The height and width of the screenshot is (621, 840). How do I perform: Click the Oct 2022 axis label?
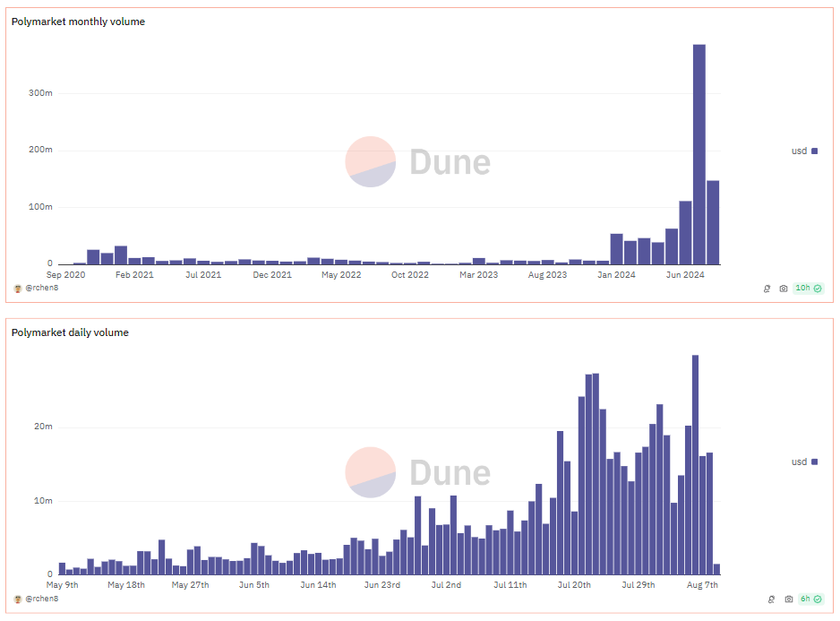410,274
